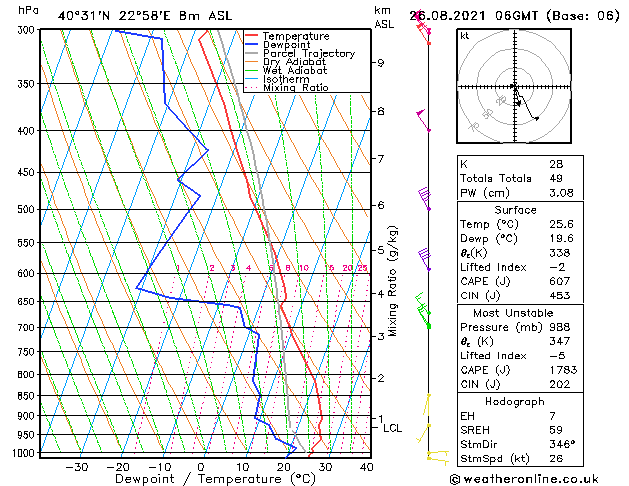The image size is (629, 486).
Task: Click the Most Unstable theta-e value 347
Action: pyautogui.click(x=560, y=341)
